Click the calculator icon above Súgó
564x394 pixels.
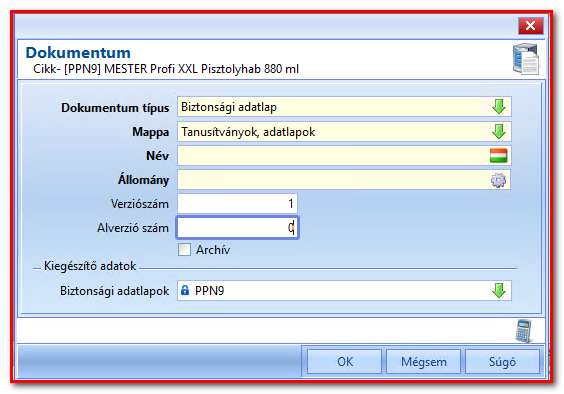[523, 331]
